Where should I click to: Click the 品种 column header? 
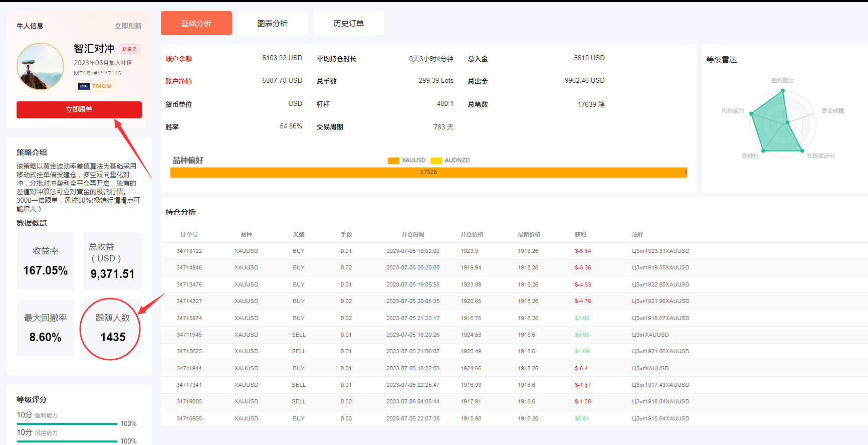click(x=246, y=234)
